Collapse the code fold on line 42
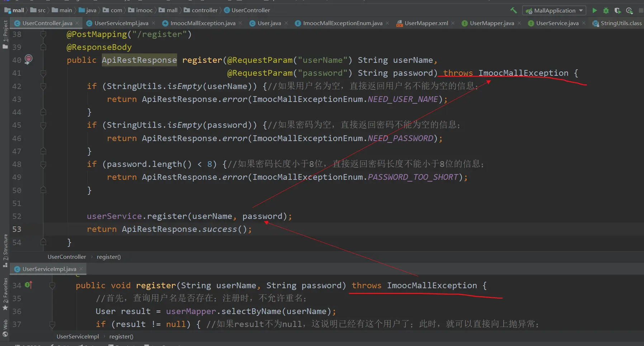Viewport: 644px width, 346px height. [x=43, y=86]
